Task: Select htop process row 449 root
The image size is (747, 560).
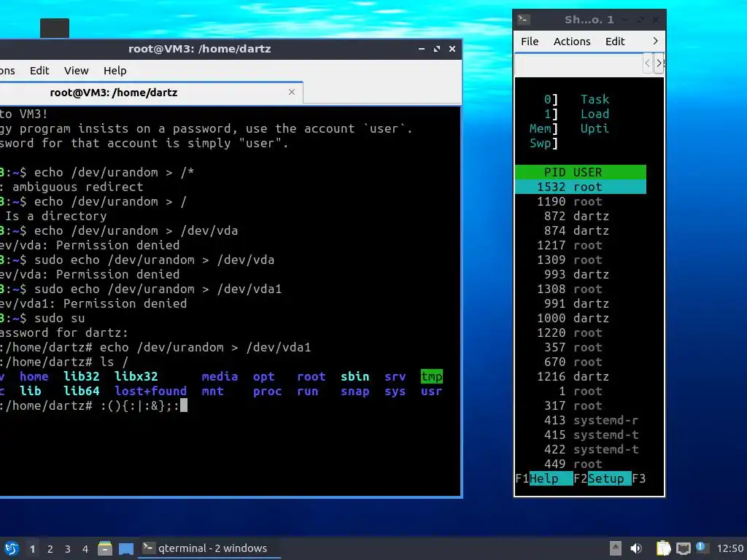Action: [580, 464]
